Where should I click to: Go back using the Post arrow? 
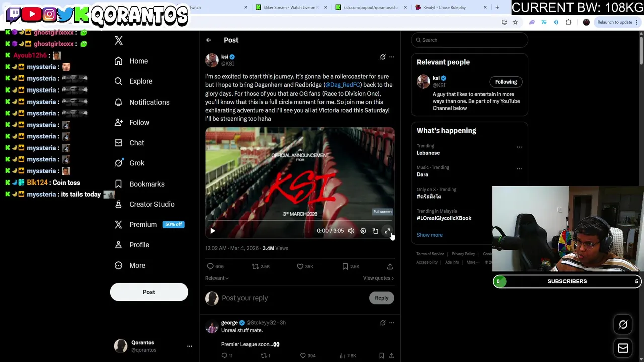209,40
